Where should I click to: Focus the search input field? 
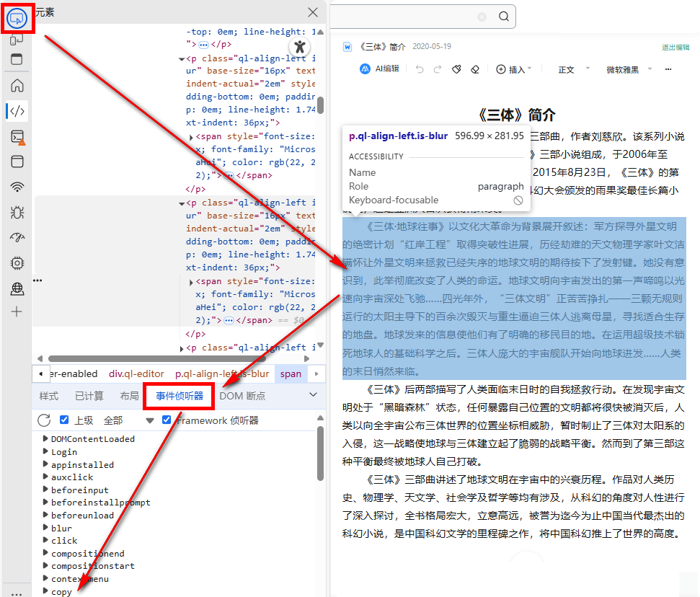tap(404, 17)
